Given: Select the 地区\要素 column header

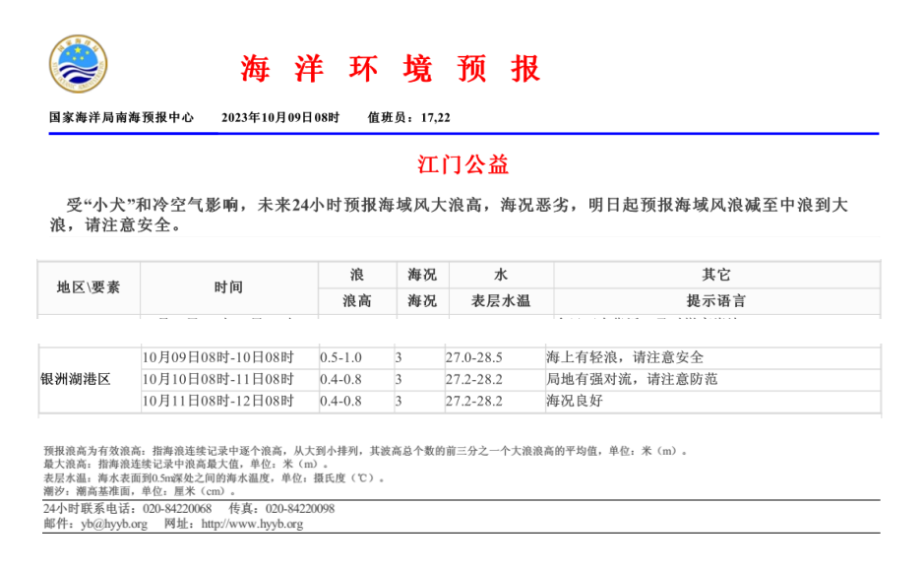Looking at the screenshot, I should point(89,287).
